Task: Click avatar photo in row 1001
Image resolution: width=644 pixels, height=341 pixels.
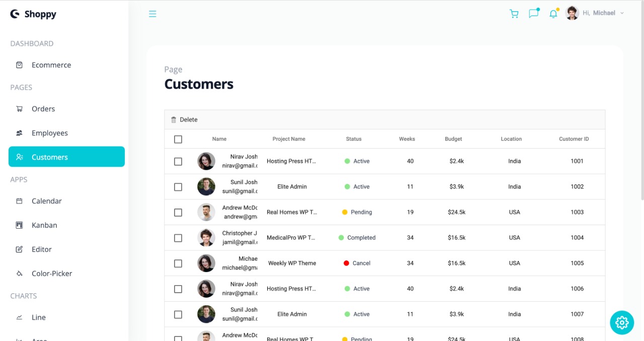Action: pyautogui.click(x=206, y=161)
